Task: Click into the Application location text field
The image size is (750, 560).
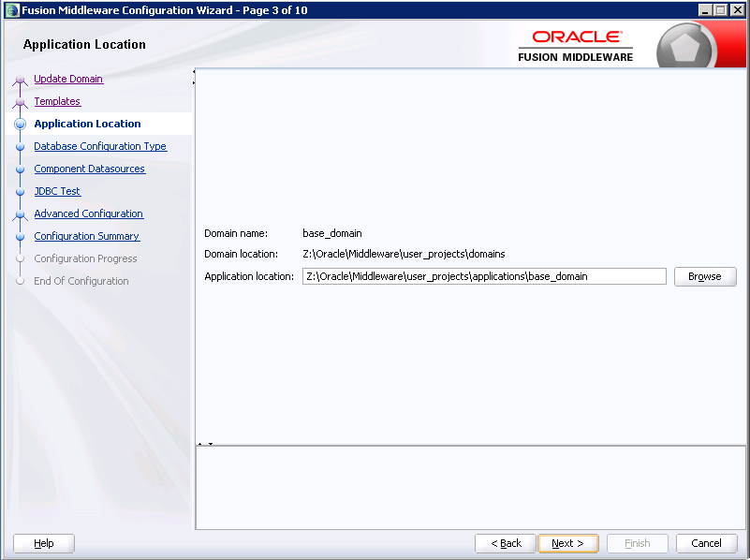Action: pyautogui.click(x=484, y=276)
